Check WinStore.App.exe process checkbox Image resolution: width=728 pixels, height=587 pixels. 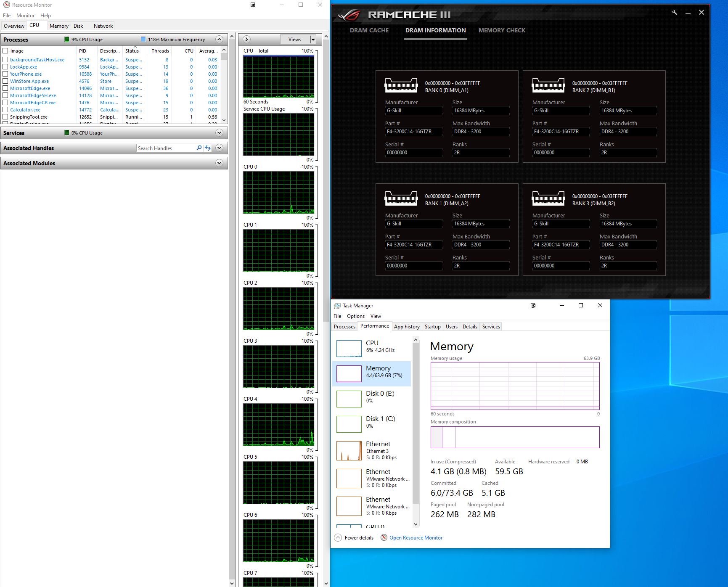click(5, 81)
